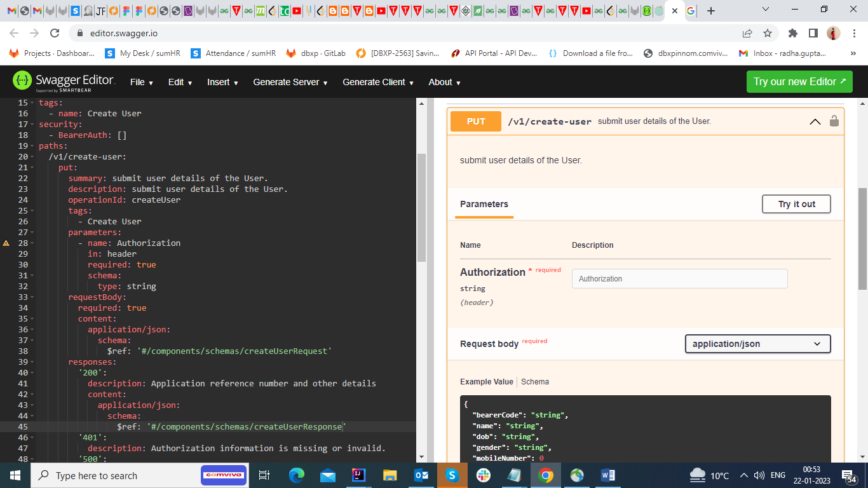Click the lock icon on the PUT operation
Viewport: 868px width, 488px height.
click(834, 121)
